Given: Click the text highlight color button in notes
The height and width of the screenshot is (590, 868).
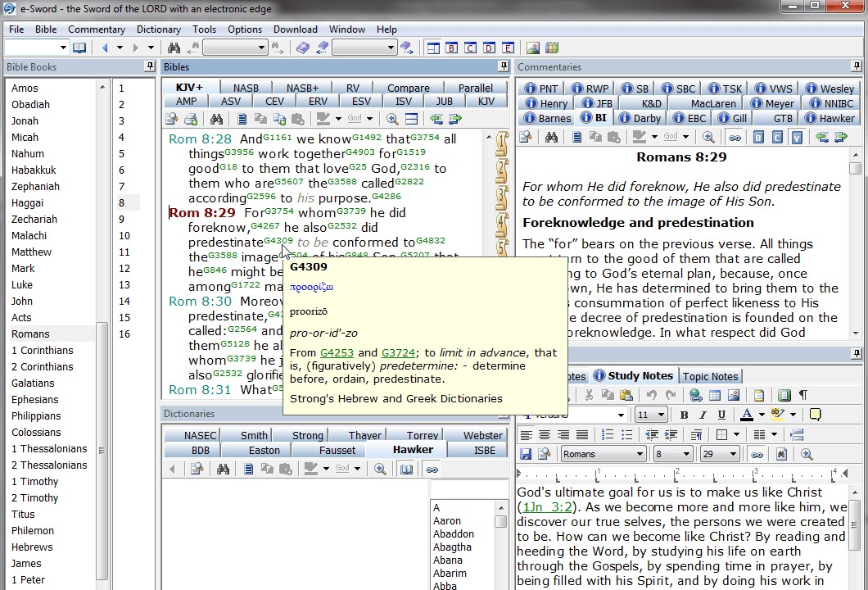Looking at the screenshot, I should (x=778, y=415).
